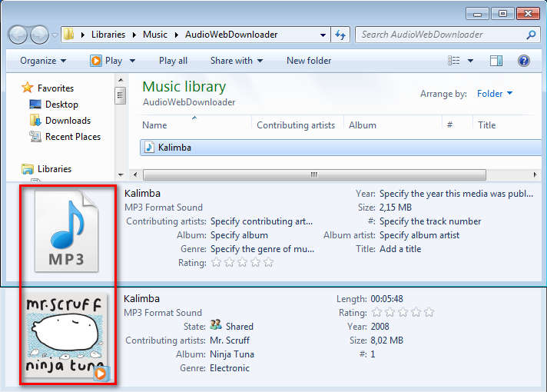Expand the arrow before Libraries breadcrumb

click(83, 35)
